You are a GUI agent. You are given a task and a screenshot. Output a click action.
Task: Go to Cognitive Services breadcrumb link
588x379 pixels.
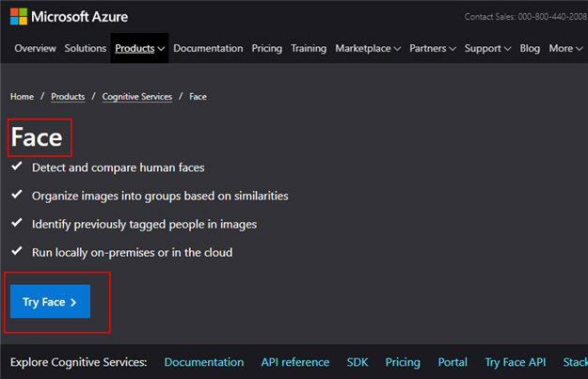click(x=137, y=97)
